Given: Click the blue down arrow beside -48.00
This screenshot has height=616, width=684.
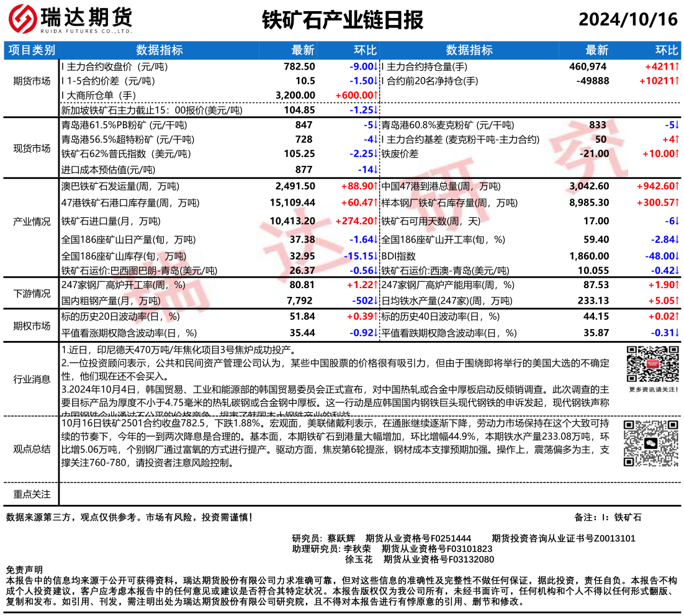Looking at the screenshot, I should pyautogui.click(x=677, y=256).
